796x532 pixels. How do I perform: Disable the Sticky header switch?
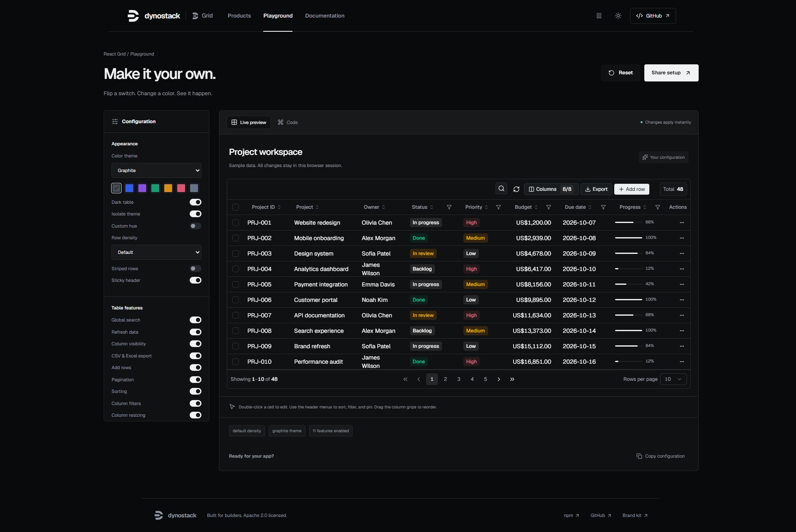pos(196,280)
